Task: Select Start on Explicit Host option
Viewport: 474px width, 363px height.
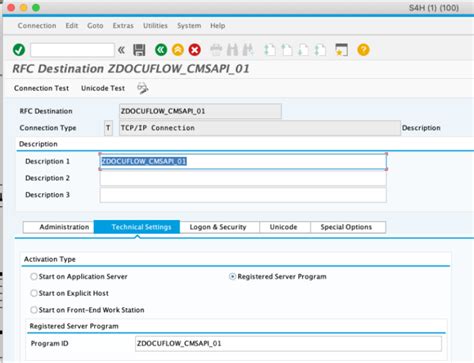Action: point(34,293)
